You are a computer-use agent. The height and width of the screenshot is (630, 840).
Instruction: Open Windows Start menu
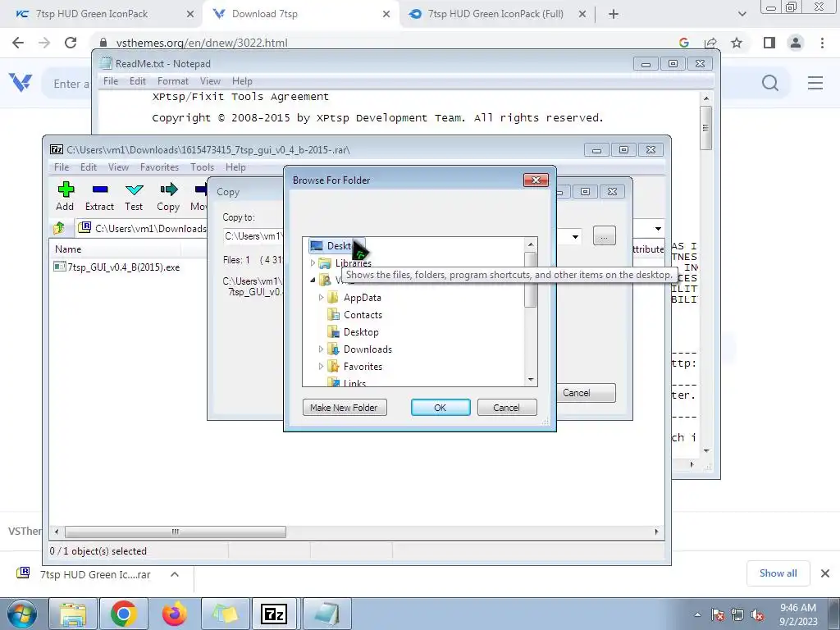[x=21, y=614]
